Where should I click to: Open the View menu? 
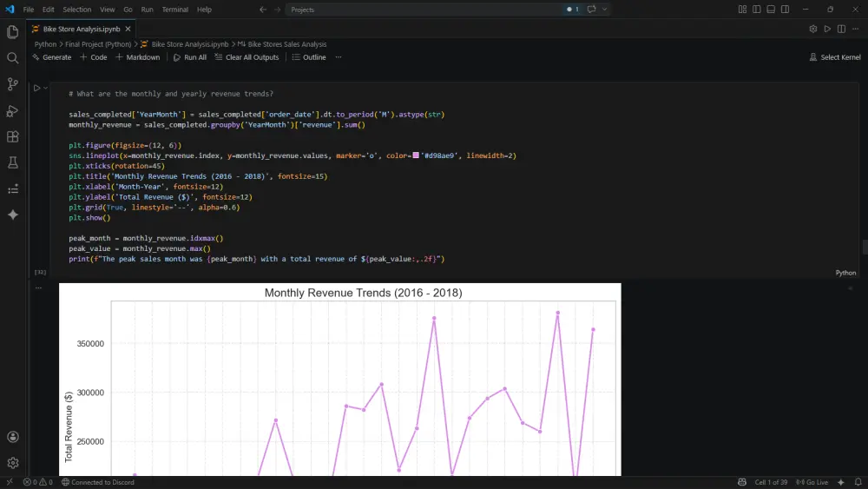108,10
